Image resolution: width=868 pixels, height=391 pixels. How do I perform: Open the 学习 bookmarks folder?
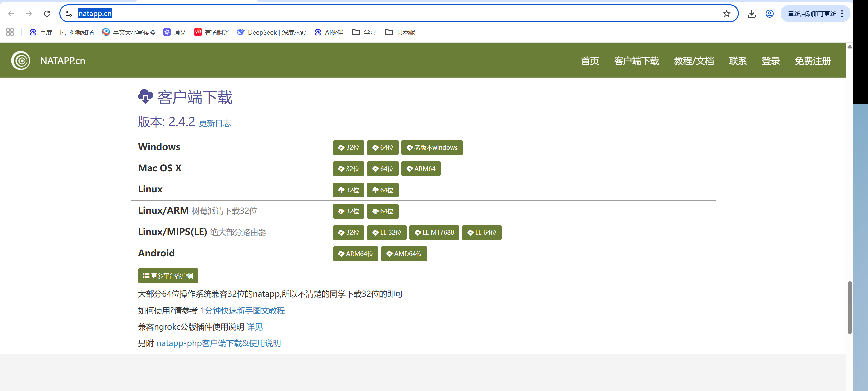pos(364,32)
